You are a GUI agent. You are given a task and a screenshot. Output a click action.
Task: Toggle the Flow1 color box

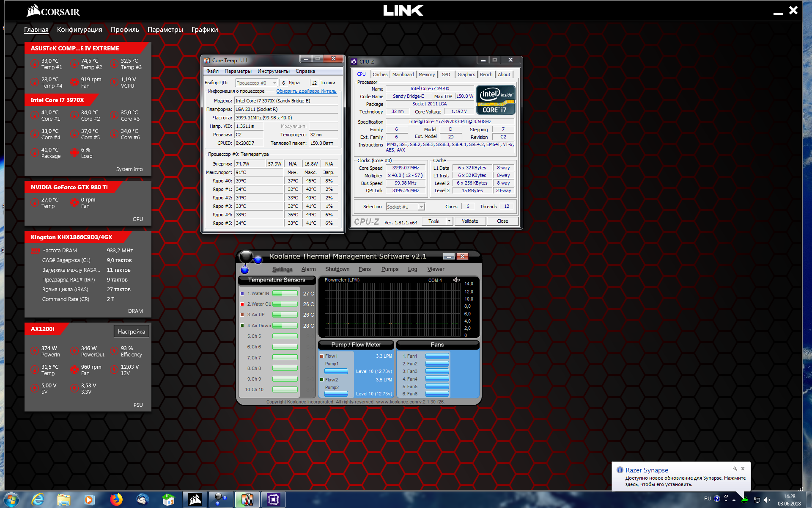pos(321,356)
